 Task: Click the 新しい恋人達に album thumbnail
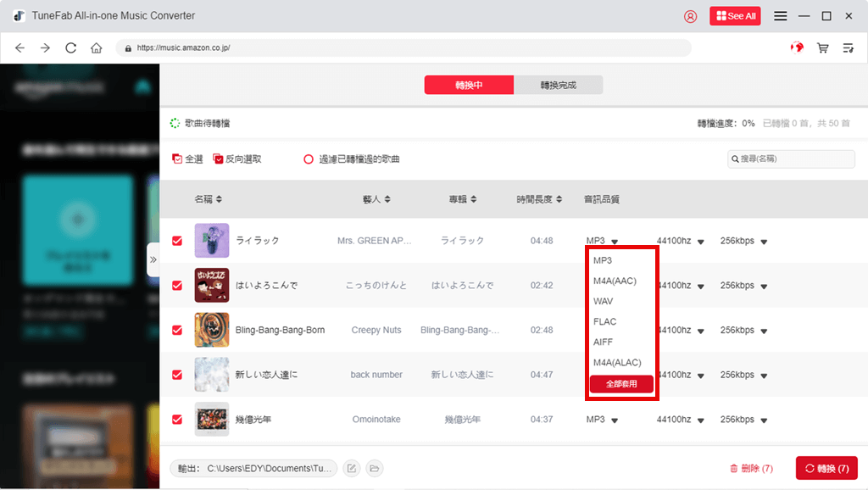(x=211, y=375)
